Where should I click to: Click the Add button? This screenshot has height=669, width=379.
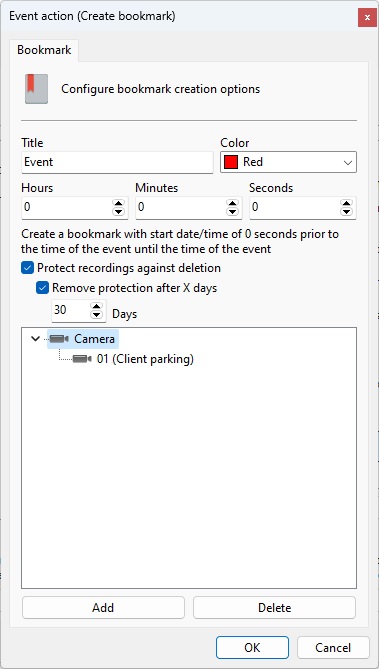[x=103, y=608]
